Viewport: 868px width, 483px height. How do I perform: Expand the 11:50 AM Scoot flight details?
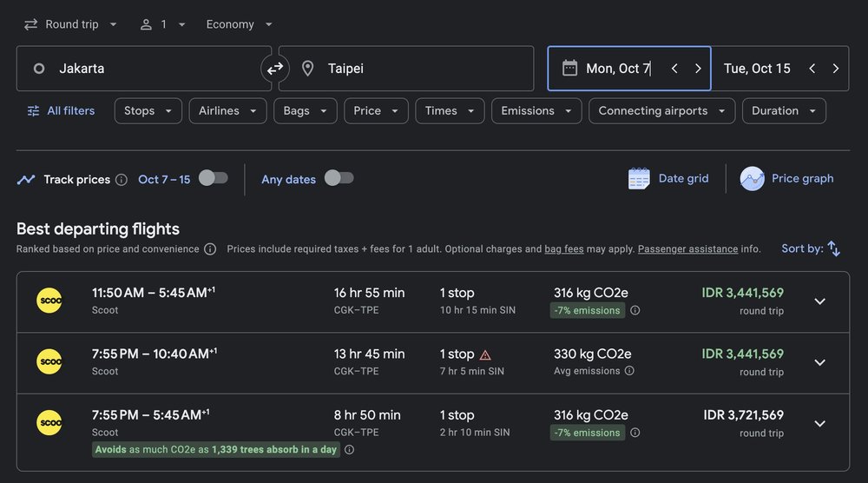pyautogui.click(x=819, y=301)
